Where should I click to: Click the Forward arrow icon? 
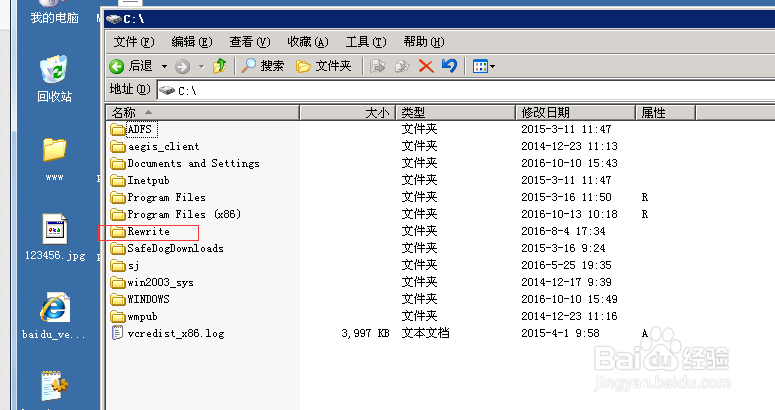point(182,66)
